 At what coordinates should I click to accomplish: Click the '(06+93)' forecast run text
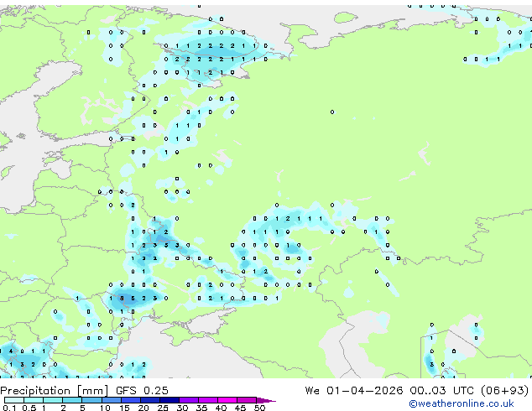(x=505, y=391)
